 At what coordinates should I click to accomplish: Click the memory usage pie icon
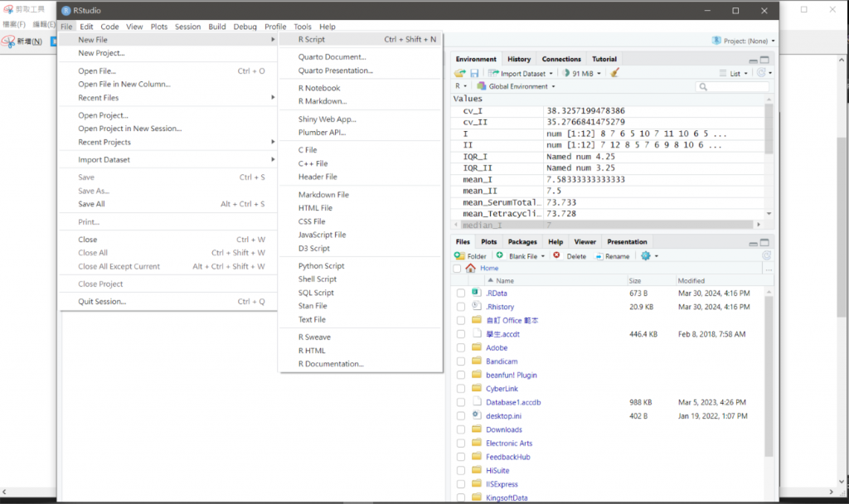tap(566, 73)
